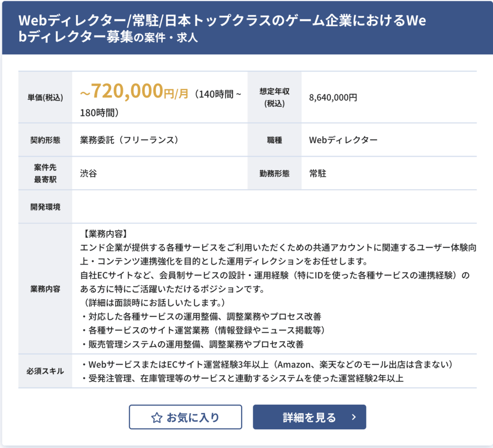
Task: Click the 常駐 work style value
Action: tap(318, 173)
